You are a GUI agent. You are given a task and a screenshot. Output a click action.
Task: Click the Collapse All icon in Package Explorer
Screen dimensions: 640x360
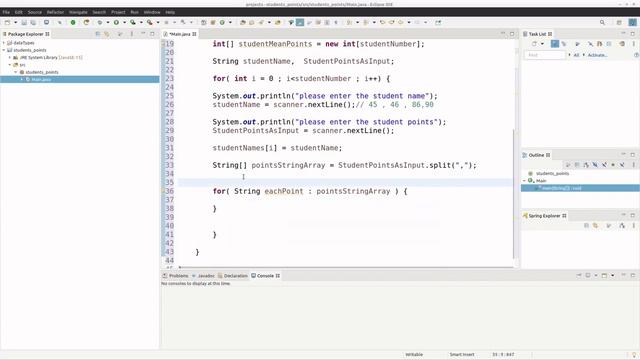point(98,34)
